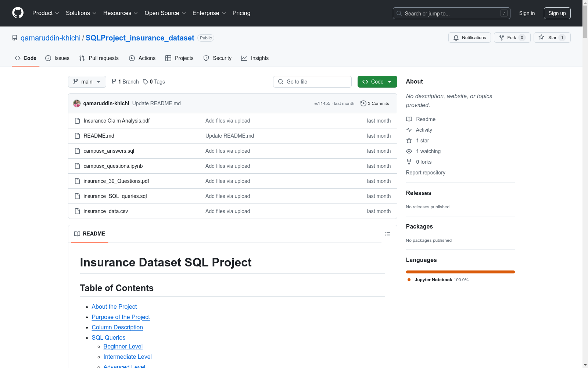Click the Sign up button
588x368 pixels.
tap(557, 13)
